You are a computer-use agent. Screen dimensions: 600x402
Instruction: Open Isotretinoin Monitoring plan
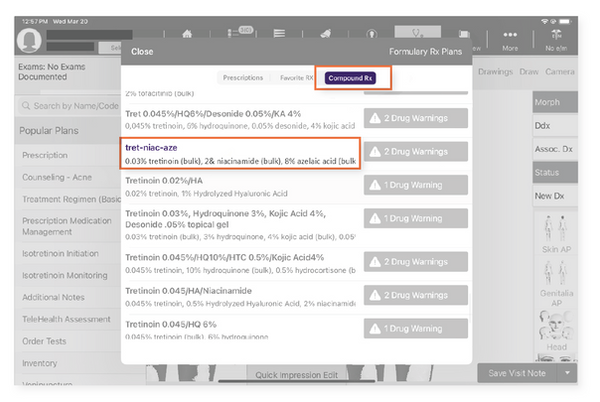[x=68, y=275]
